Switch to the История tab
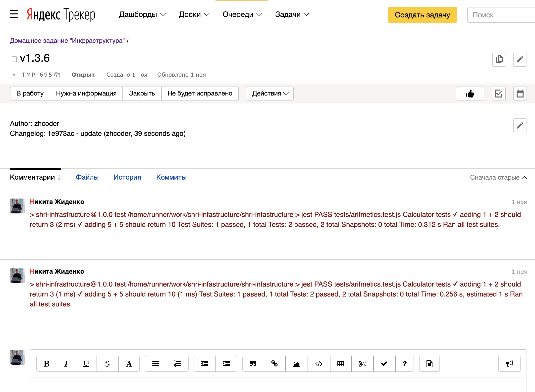The height and width of the screenshot is (392, 535). tap(127, 177)
